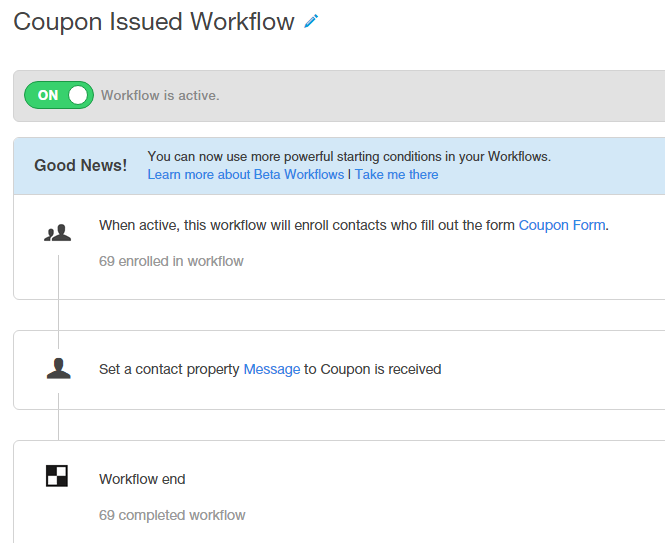Follow the Take me there link
Screen dimensions: 665x543
397,174
